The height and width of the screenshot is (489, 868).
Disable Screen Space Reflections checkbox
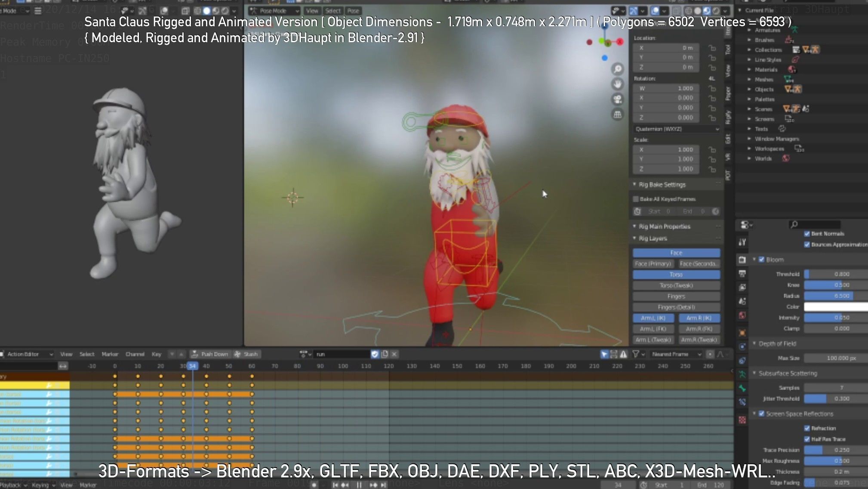pos(761,414)
